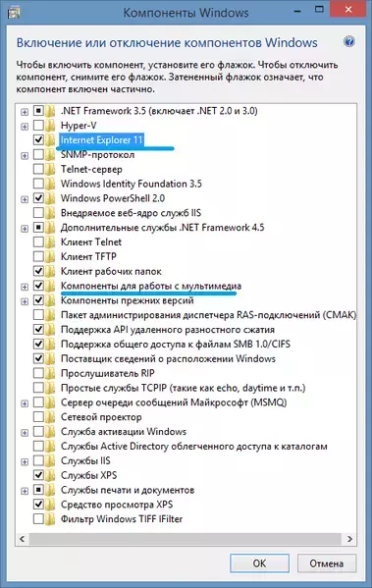Expand Компоненты для работы с мультимедиа
Image resolution: width=372 pixels, height=588 pixels.
[25, 287]
